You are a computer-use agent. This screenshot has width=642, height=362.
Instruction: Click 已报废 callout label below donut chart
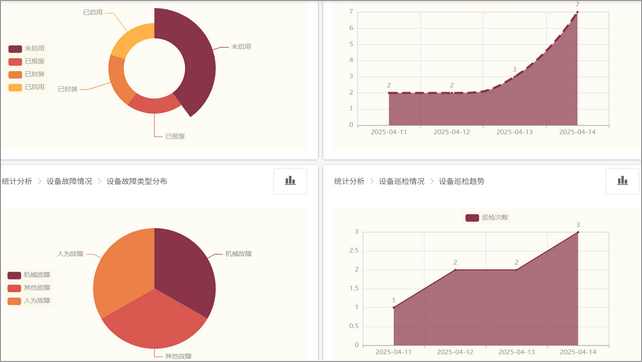[x=175, y=136]
